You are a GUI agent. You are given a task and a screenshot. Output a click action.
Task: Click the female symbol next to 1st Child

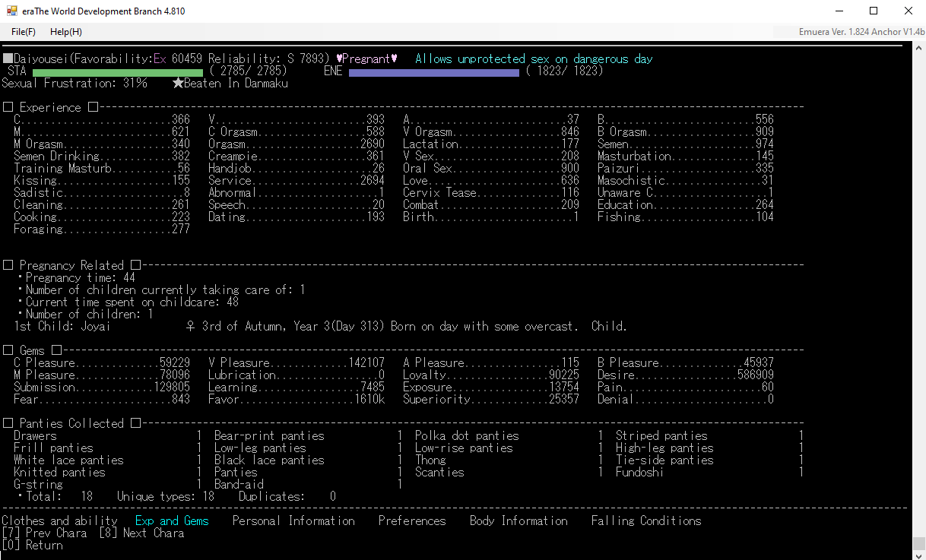coord(190,327)
